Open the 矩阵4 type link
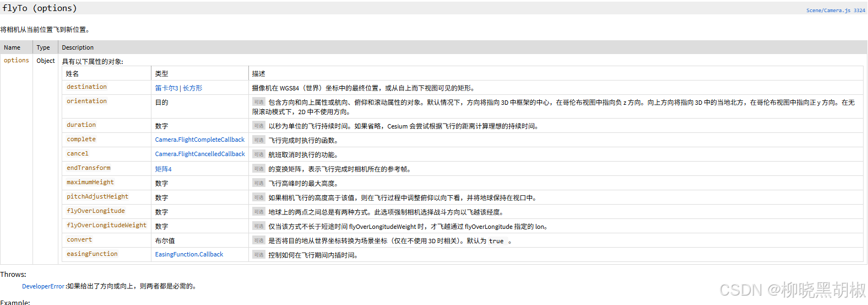The width and height of the screenshot is (868, 305). pos(163,169)
